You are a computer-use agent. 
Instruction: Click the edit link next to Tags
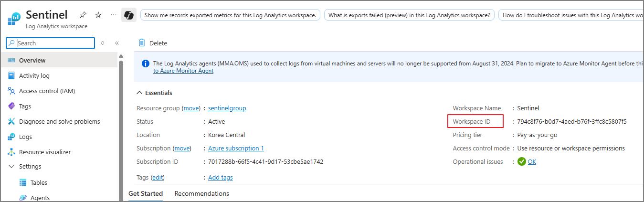click(x=158, y=177)
